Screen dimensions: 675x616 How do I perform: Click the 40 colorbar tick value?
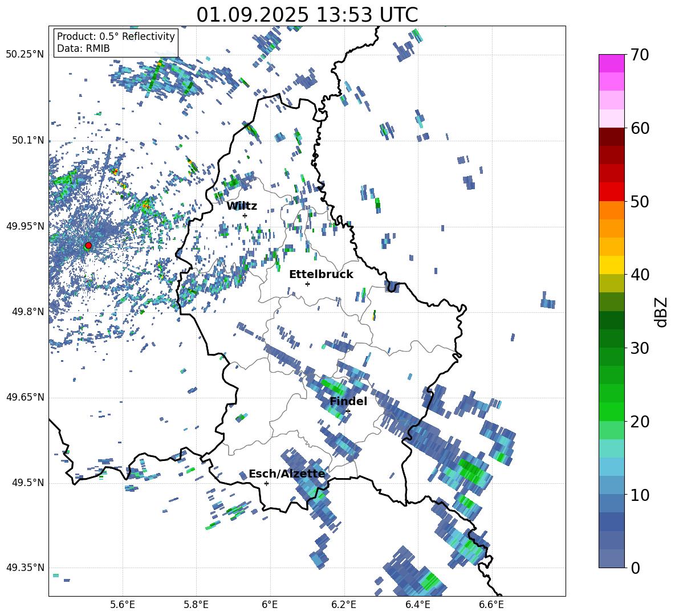click(x=640, y=275)
